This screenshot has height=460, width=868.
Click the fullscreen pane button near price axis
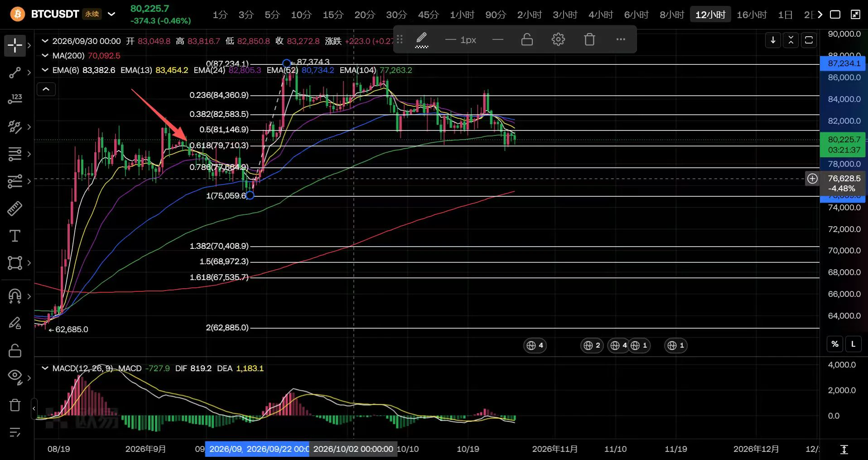point(809,40)
